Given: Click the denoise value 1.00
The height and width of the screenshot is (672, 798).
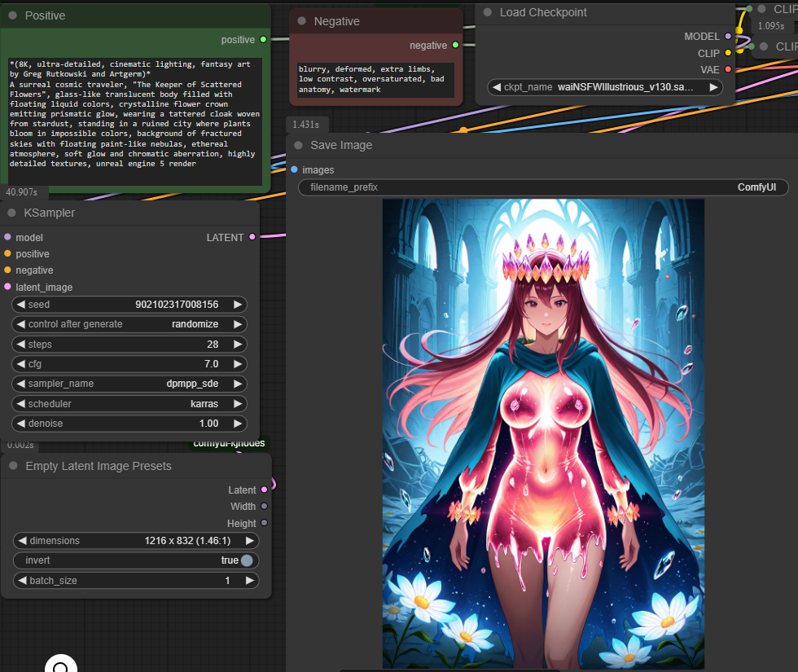Looking at the screenshot, I should tap(208, 424).
